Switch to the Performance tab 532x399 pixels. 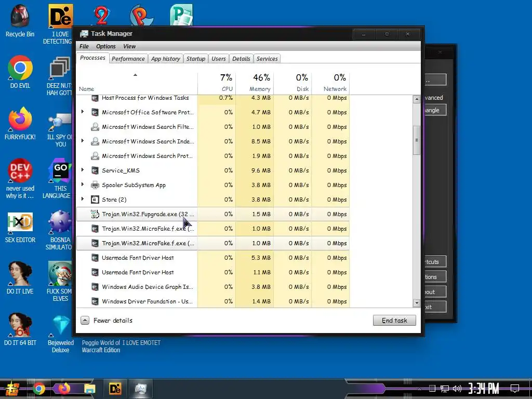(128, 59)
